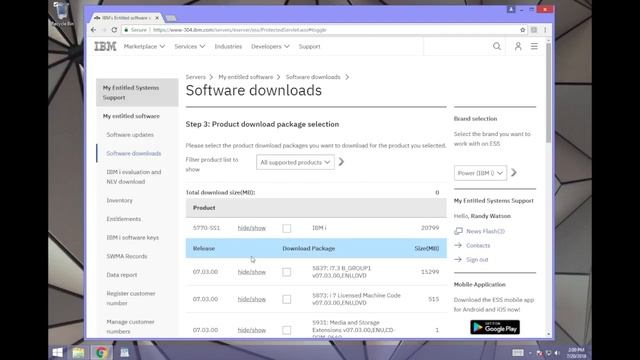Screen dimensions: 640x360
Task: Click the volume speaker tray icon
Action: [x=558, y=353]
